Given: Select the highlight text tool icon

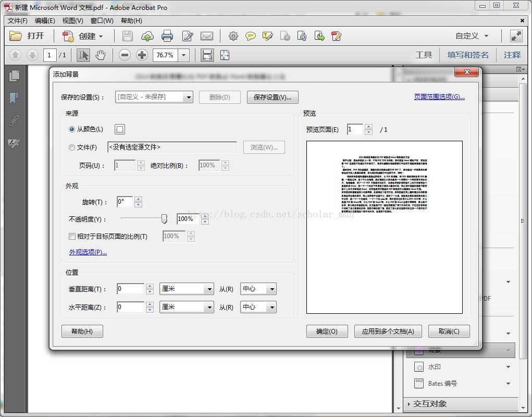Looking at the screenshot, I should tap(268, 36).
